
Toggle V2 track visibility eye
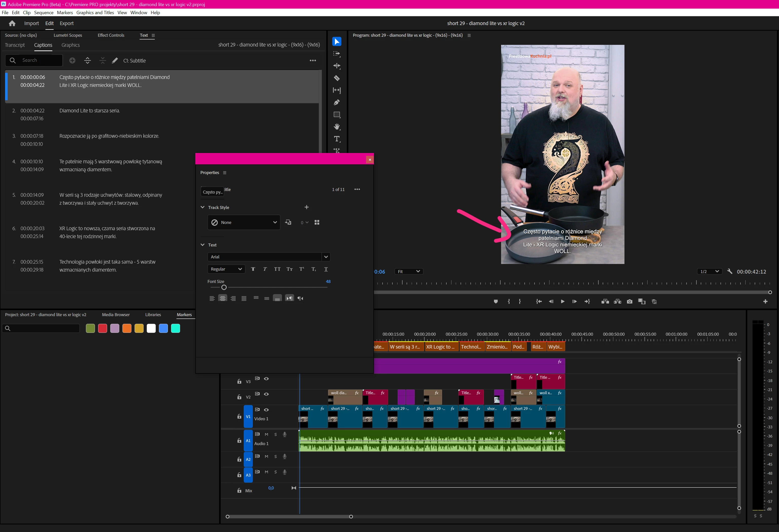266,394
